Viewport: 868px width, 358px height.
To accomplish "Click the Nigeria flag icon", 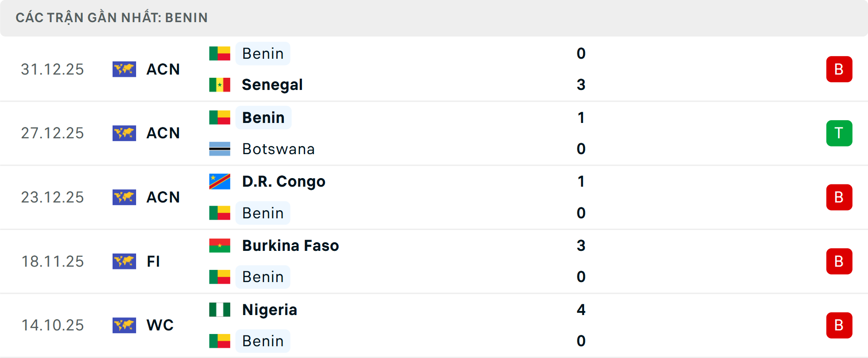I will point(220,310).
